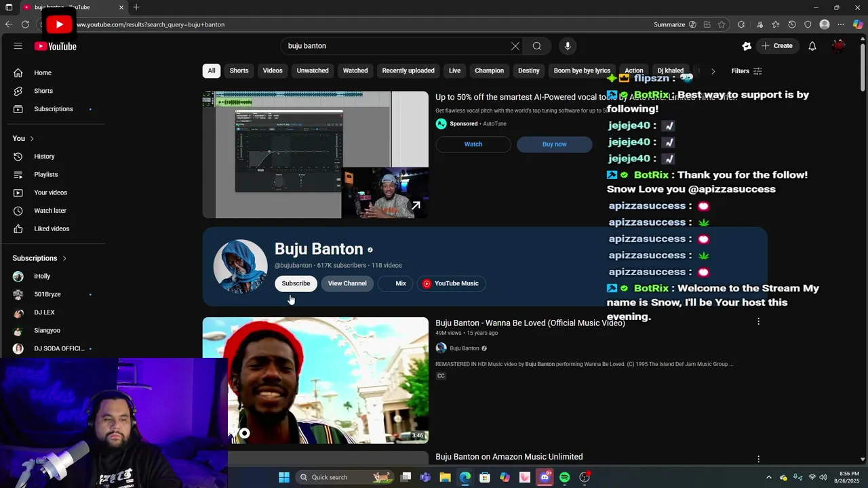Open Buju Banton on YouTube Music
This screenshot has height=488, width=868.
coord(451,283)
